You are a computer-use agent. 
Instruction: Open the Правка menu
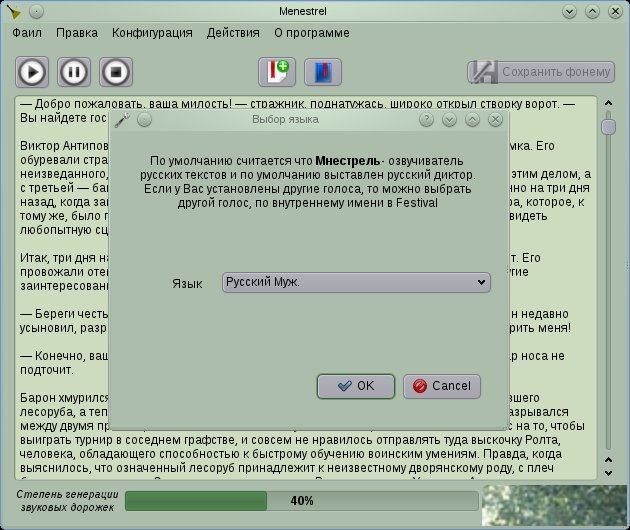(77, 33)
